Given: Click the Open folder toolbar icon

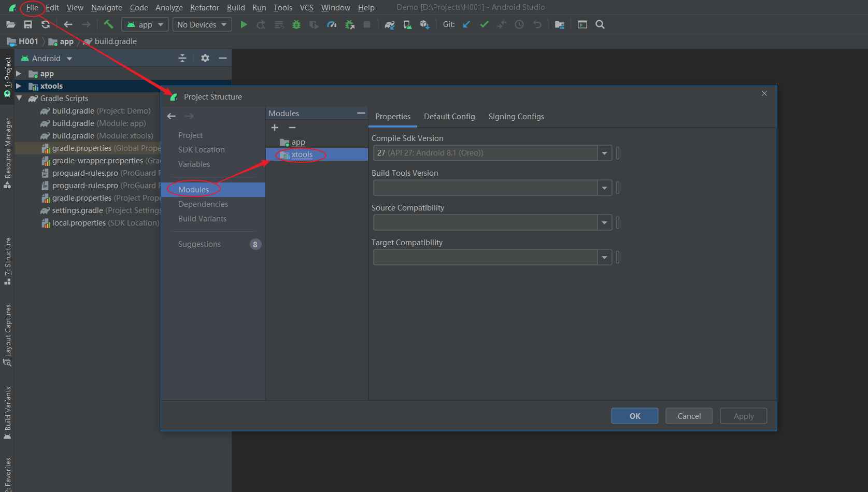Looking at the screenshot, I should 10,24.
